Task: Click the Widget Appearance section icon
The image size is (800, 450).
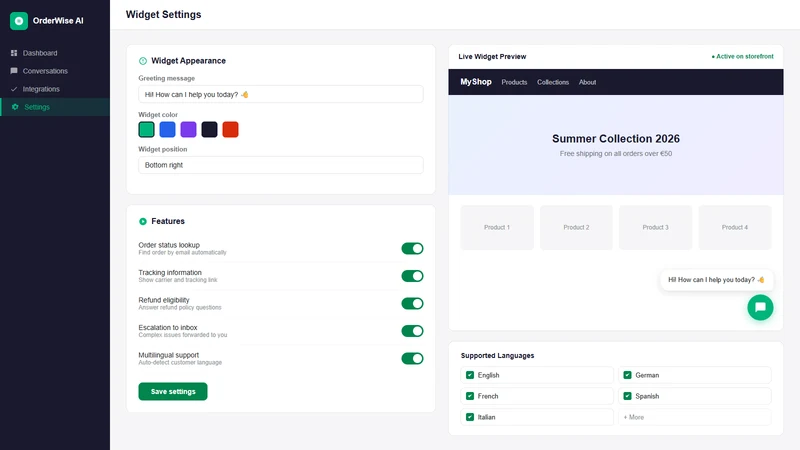Action: (143, 61)
